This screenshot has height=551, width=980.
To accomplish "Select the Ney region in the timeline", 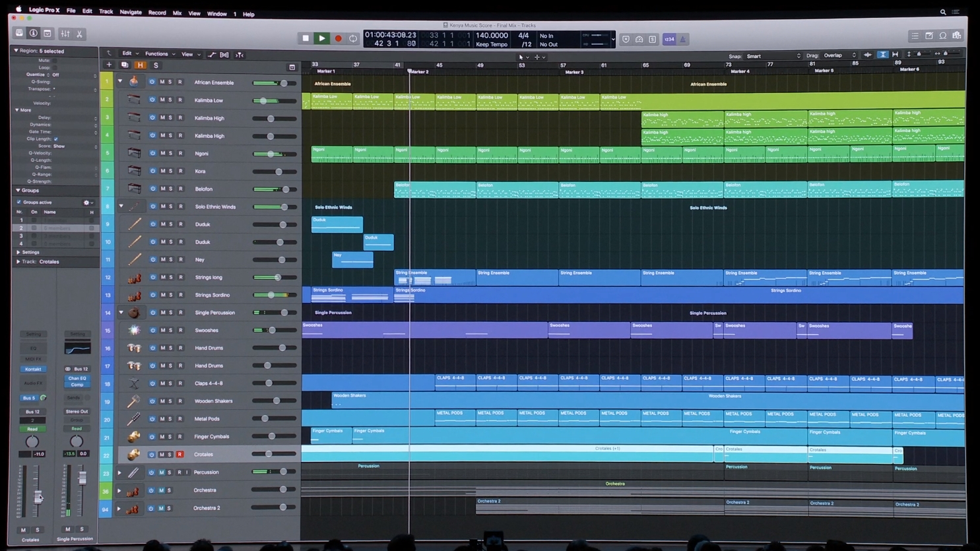I will 352,259.
